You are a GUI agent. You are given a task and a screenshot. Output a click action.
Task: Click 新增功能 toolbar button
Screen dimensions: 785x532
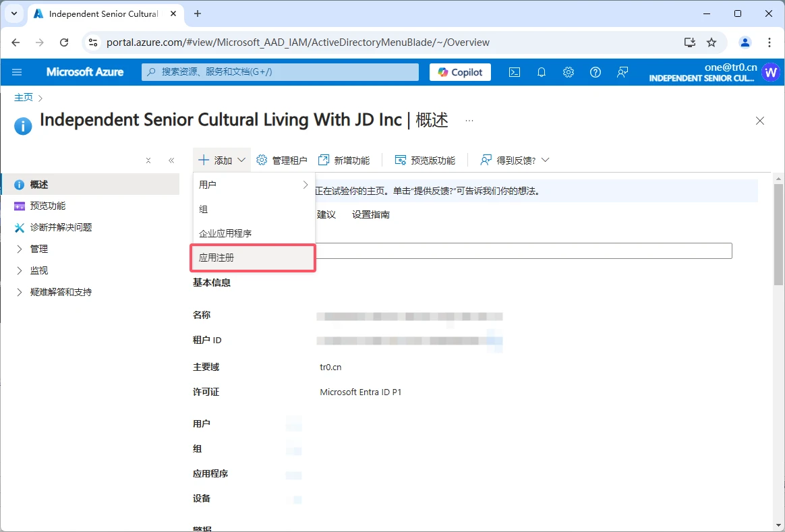point(344,160)
